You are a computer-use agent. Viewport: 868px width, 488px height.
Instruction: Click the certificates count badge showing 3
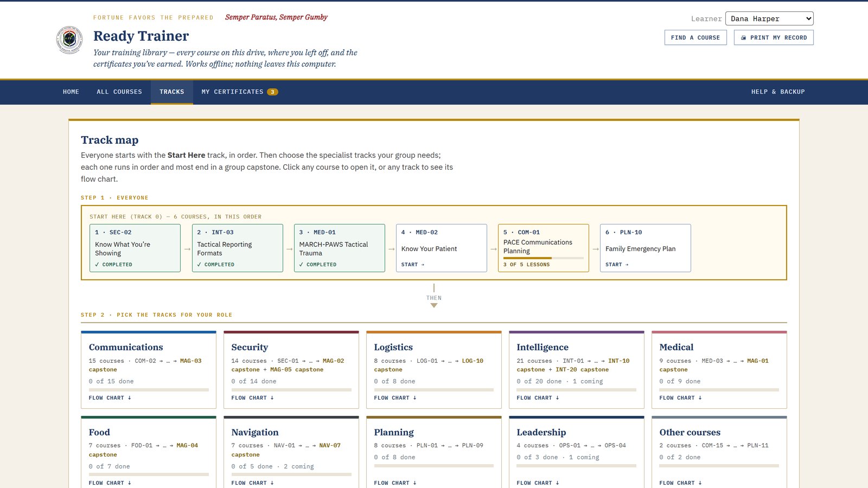[x=272, y=92]
